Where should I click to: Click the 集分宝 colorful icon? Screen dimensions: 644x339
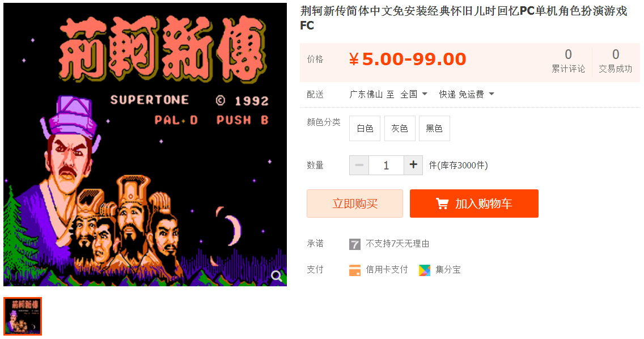[x=424, y=270]
